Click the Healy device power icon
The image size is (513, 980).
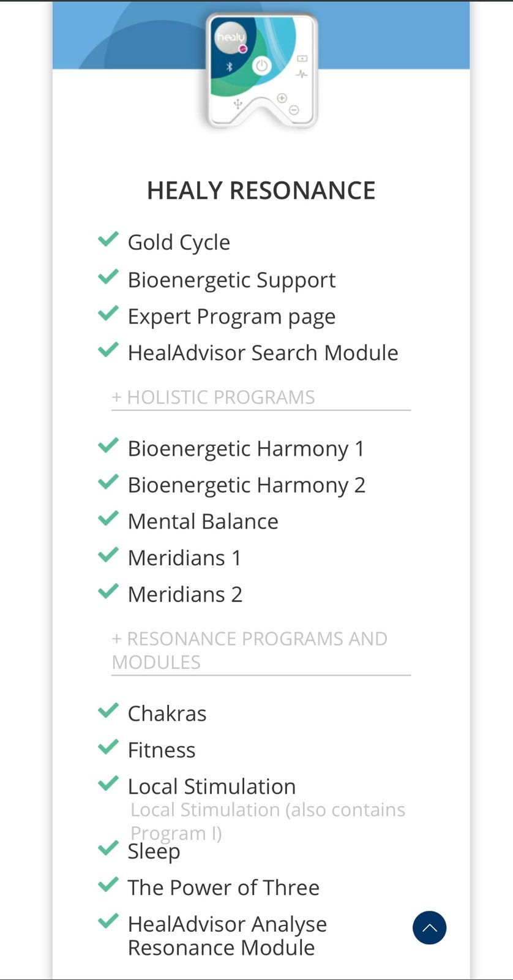tap(261, 66)
